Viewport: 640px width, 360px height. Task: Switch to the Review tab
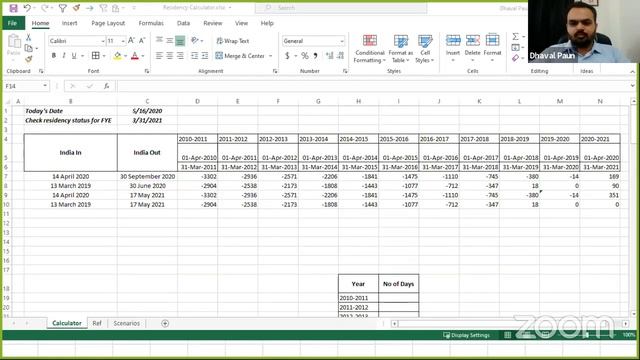pyautogui.click(x=213, y=23)
